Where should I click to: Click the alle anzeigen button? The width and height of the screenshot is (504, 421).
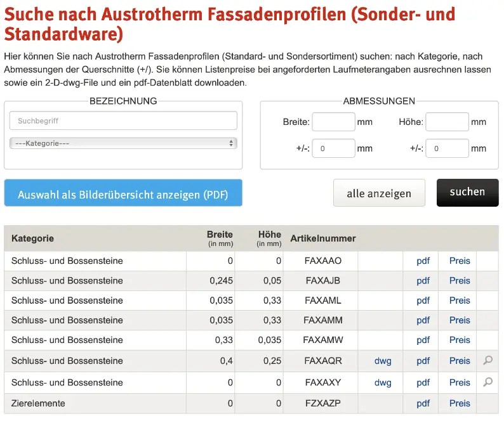379,193
